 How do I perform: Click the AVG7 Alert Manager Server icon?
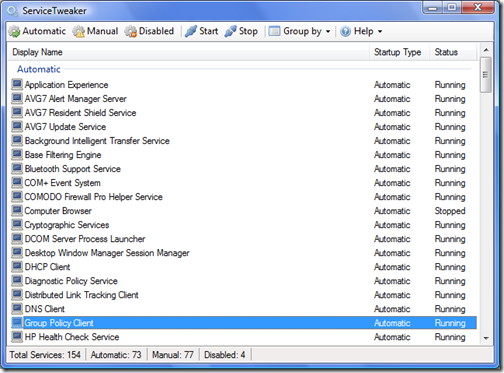[x=17, y=98]
